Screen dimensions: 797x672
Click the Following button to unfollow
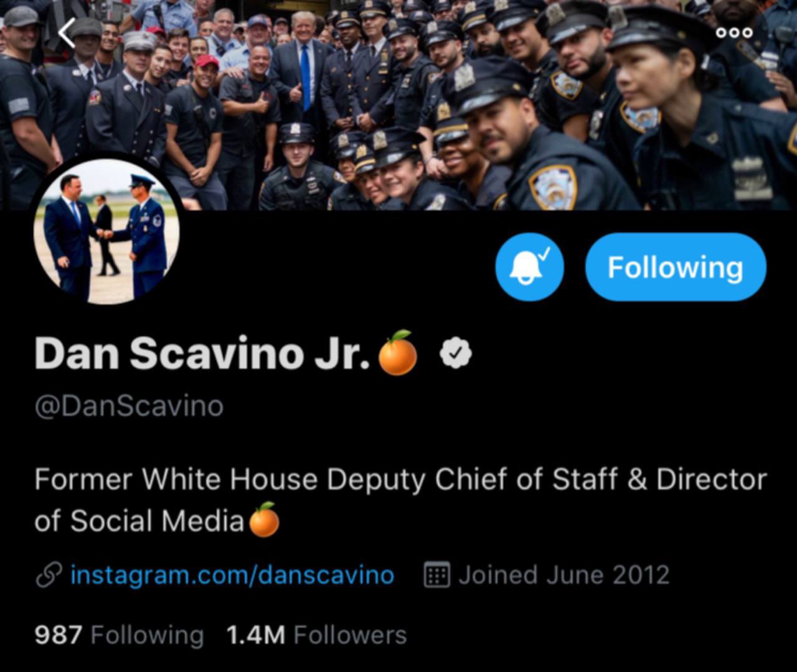676,267
